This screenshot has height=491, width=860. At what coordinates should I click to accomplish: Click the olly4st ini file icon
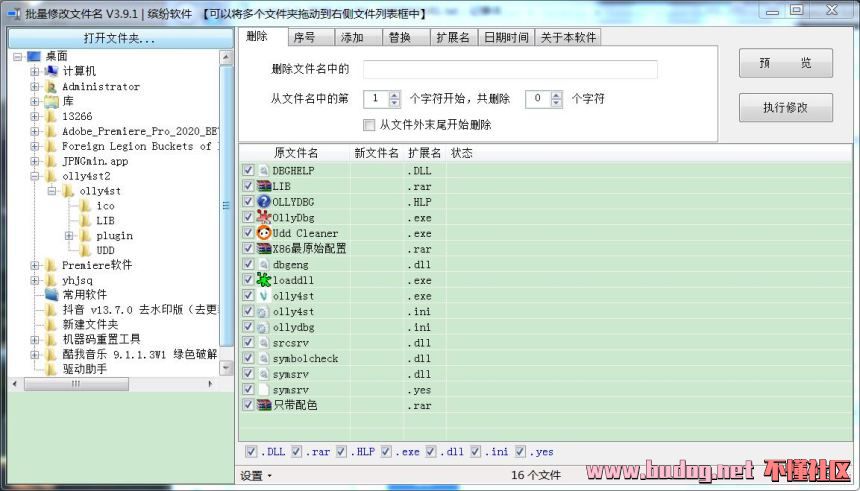tap(264, 312)
